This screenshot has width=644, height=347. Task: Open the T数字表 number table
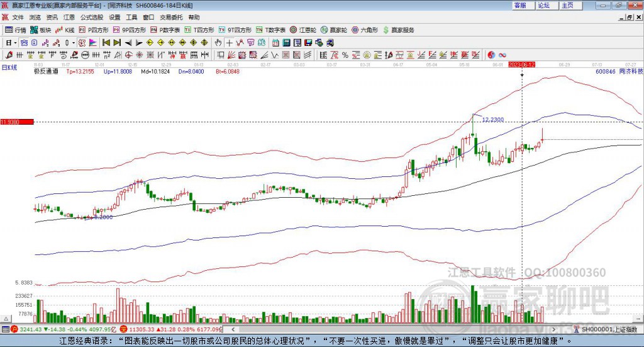point(270,30)
